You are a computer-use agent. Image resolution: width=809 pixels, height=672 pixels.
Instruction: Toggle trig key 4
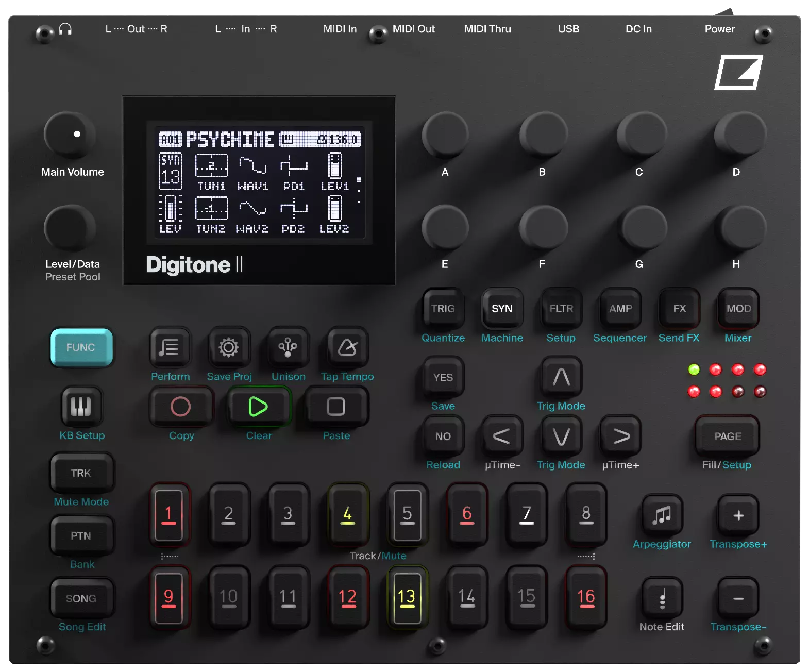[x=348, y=515]
